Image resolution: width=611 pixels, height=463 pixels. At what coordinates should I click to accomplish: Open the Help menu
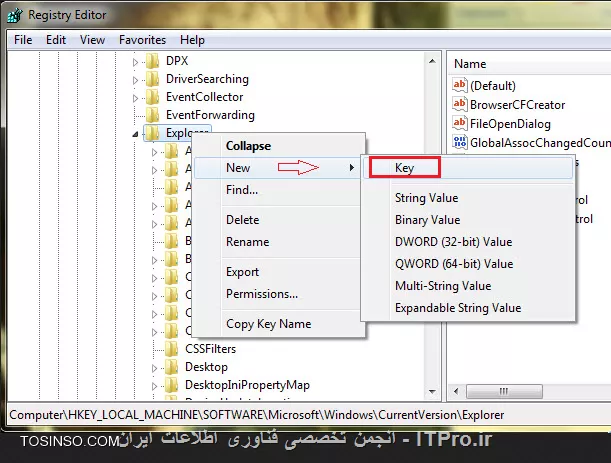(x=192, y=40)
